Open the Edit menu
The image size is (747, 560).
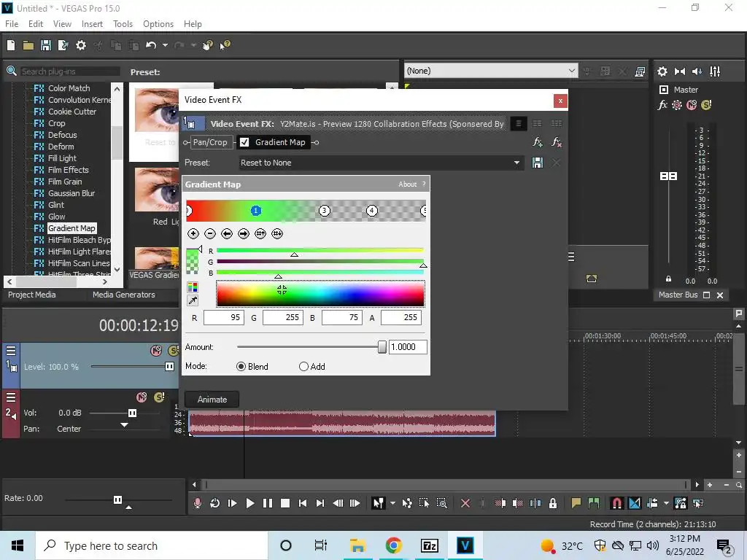click(x=36, y=24)
